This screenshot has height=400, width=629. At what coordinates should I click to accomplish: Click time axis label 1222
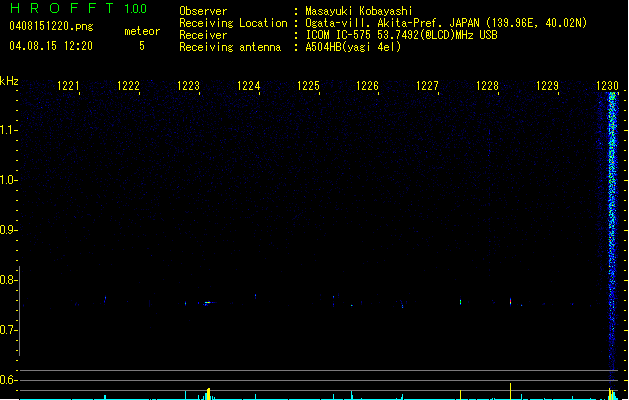(x=128, y=86)
